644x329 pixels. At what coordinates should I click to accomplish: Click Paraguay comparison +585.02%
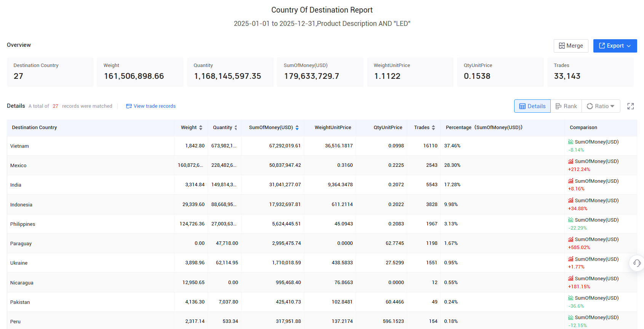point(579,248)
